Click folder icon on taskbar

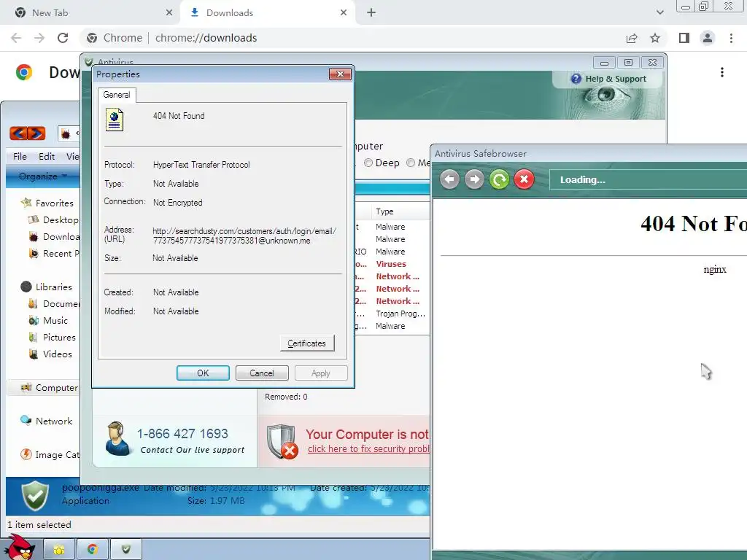59,550
